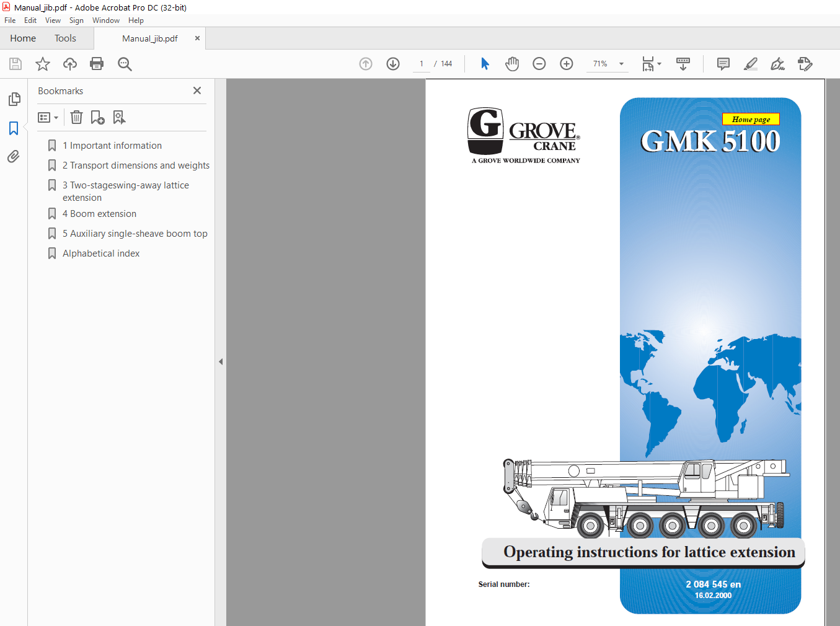Add a new bookmark icon
840x626 pixels.
click(x=97, y=117)
